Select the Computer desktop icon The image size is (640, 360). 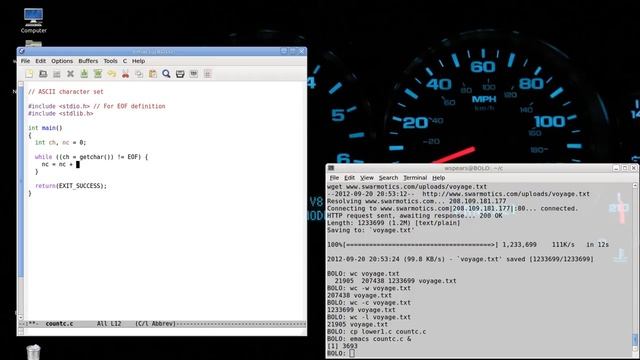click(33, 21)
